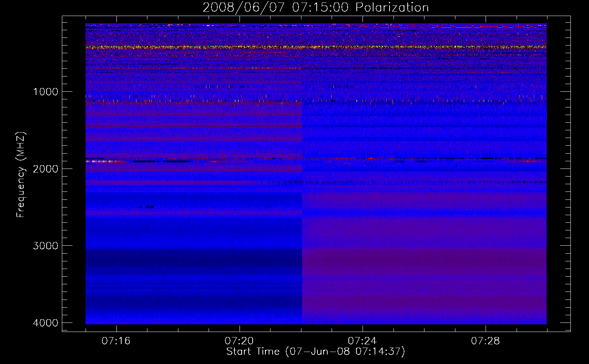Click the plot title '2008/06/07 07:15:00 Polarization'
589x364 pixels.
point(316,8)
